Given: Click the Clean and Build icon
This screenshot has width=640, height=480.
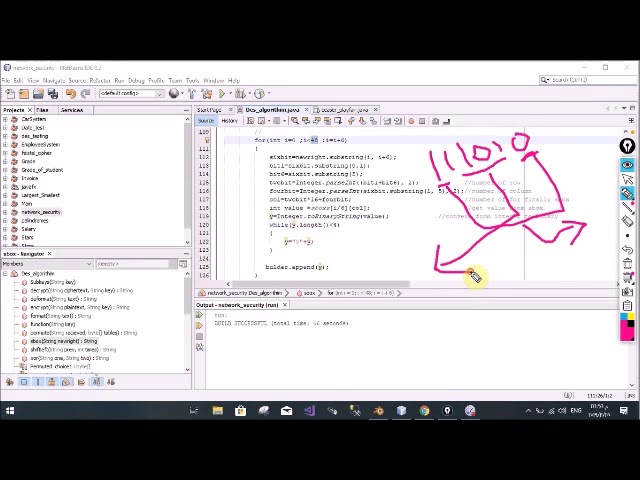Looking at the screenshot, I should pyautogui.click(x=207, y=94).
